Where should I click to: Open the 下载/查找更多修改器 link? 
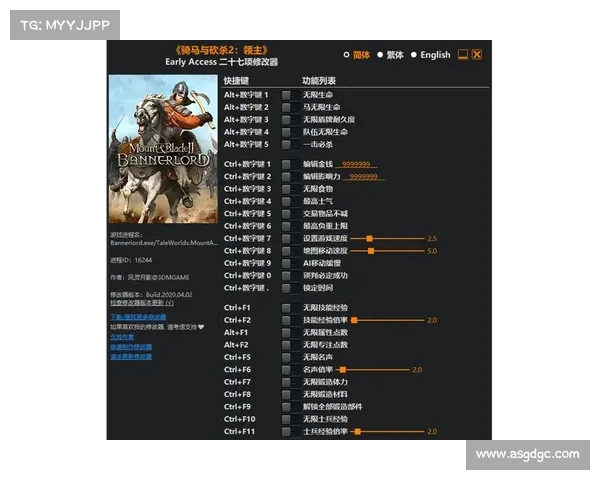tap(138, 317)
